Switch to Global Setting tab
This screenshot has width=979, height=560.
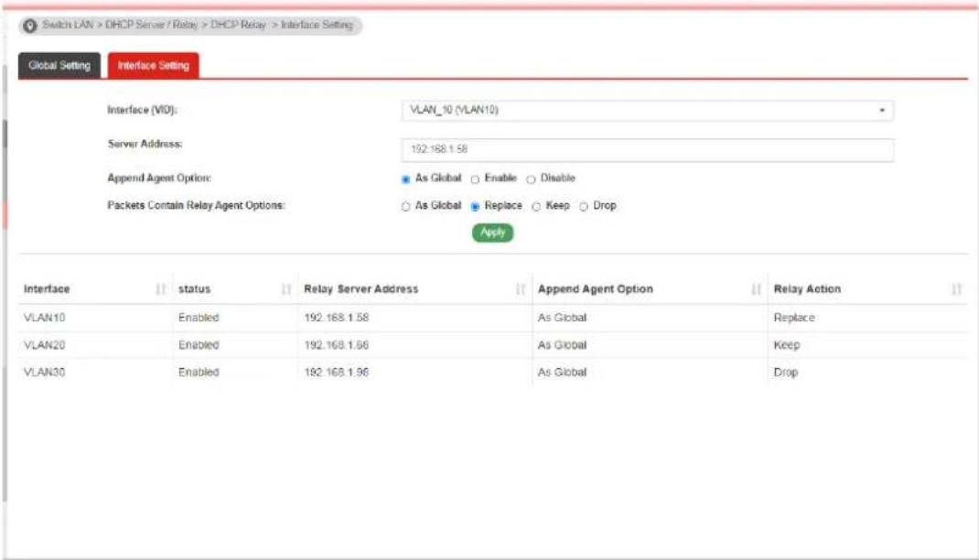click(x=59, y=66)
